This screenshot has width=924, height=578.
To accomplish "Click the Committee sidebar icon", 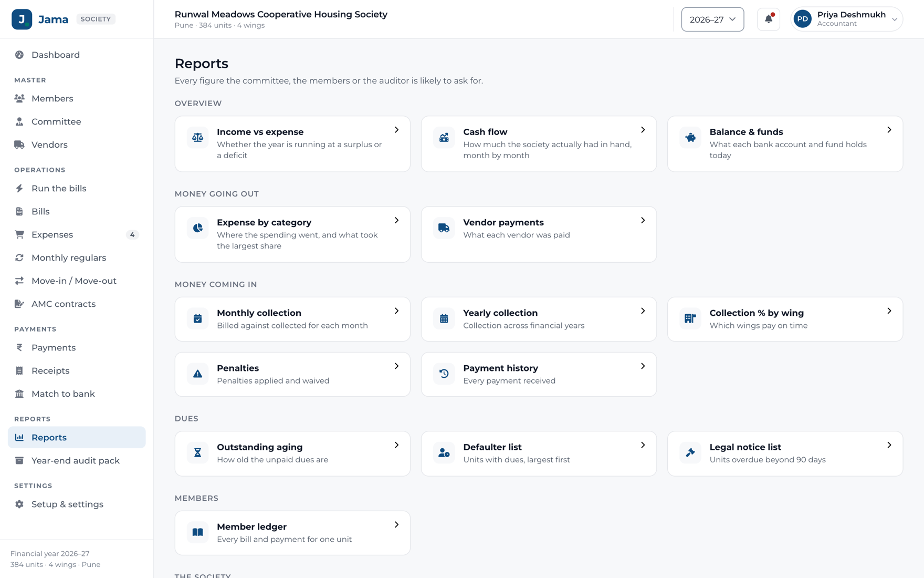I will (x=19, y=121).
